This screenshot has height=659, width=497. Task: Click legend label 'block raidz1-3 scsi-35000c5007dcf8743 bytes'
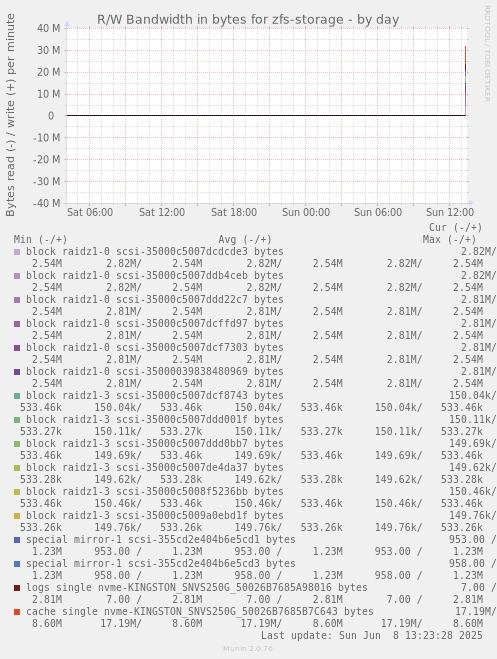click(x=155, y=395)
